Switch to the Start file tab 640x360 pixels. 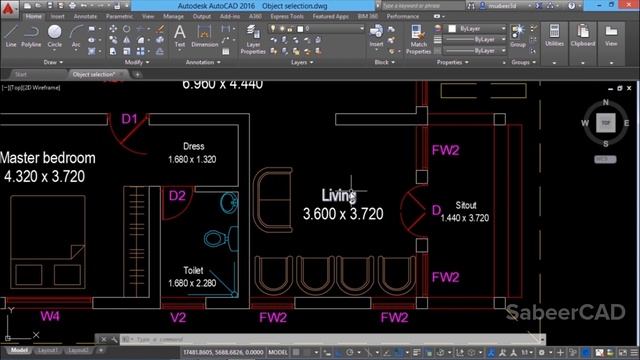point(20,75)
